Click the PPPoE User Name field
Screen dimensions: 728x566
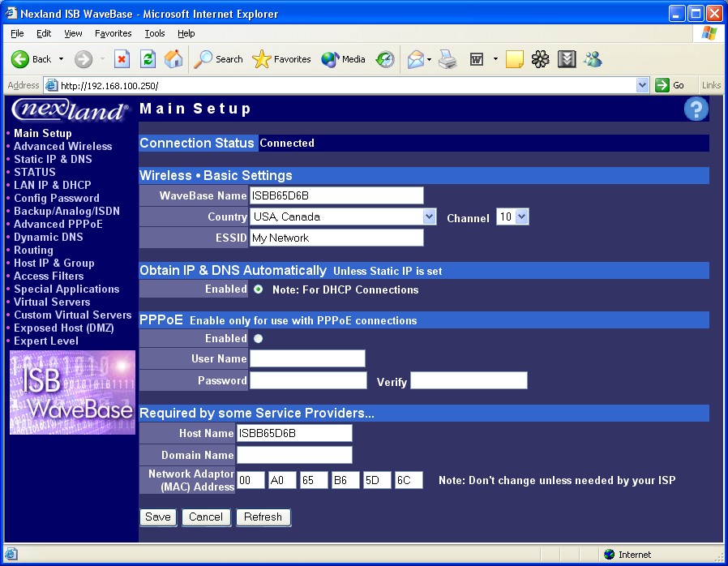(308, 358)
